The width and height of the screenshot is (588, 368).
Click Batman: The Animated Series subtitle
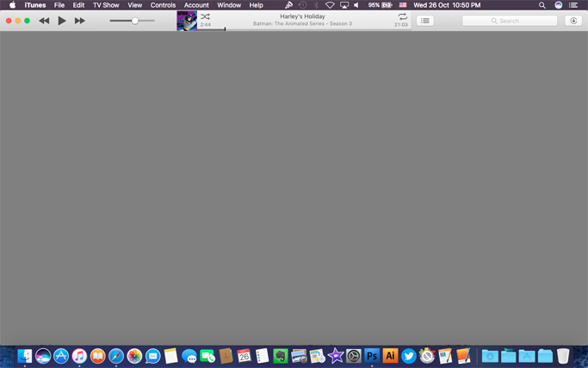click(302, 23)
